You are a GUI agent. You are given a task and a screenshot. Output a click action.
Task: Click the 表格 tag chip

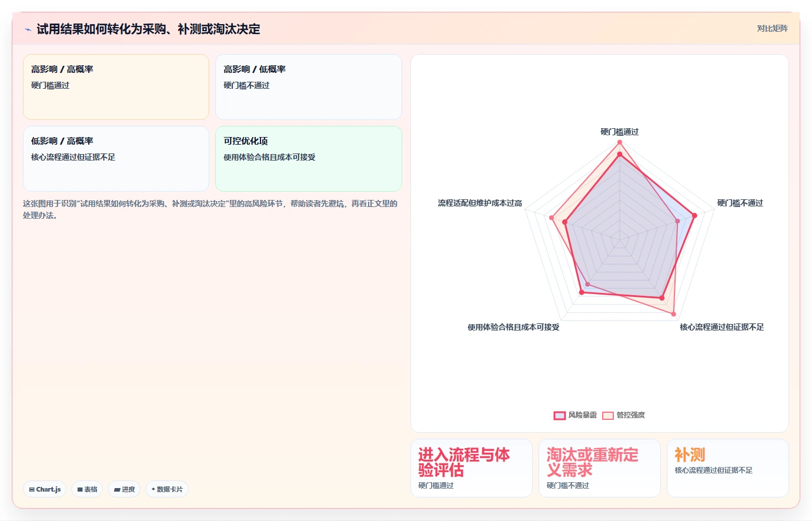(87, 489)
